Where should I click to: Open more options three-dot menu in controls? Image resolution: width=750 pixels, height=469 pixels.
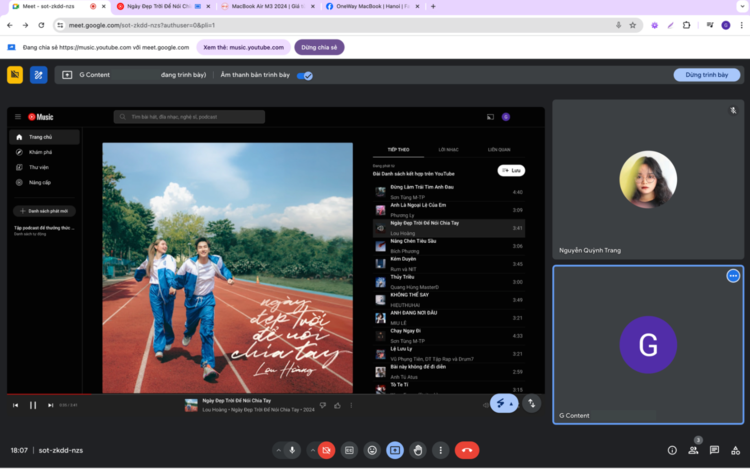pyautogui.click(x=441, y=450)
